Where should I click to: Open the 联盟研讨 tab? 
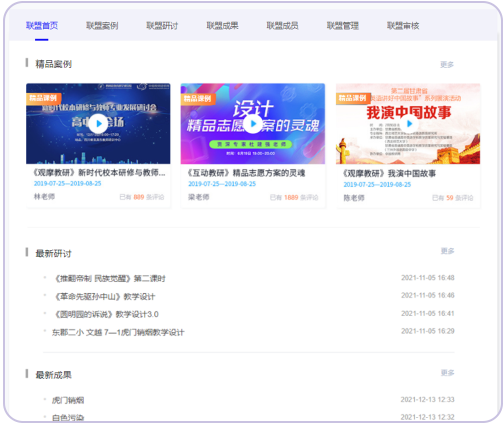[x=162, y=26]
